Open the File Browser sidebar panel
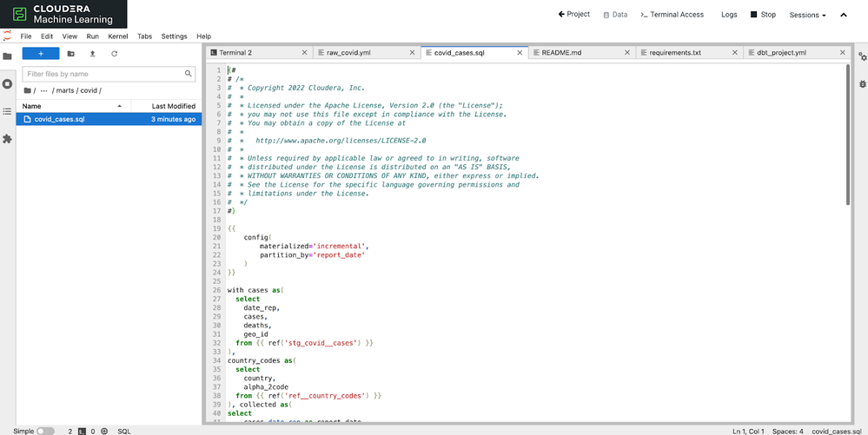The width and height of the screenshot is (868, 435). [8, 56]
